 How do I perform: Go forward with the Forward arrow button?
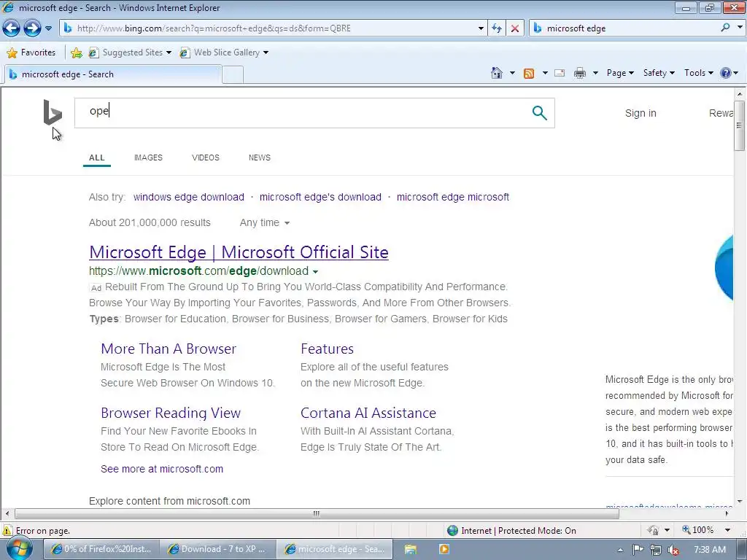(x=32, y=28)
